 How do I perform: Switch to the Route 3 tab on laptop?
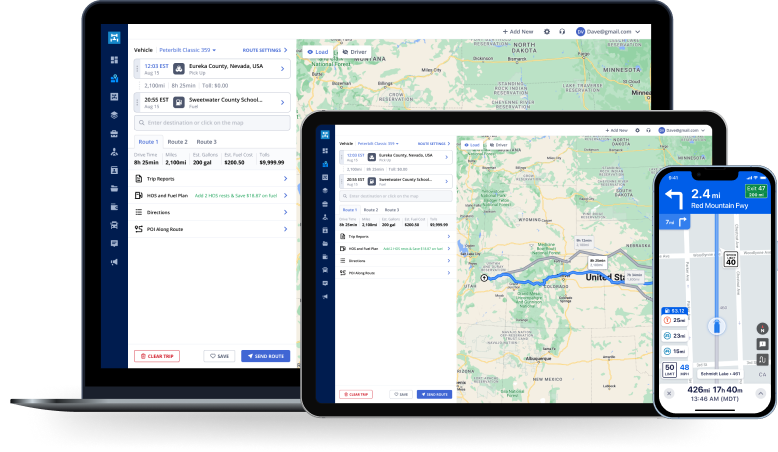[206, 142]
